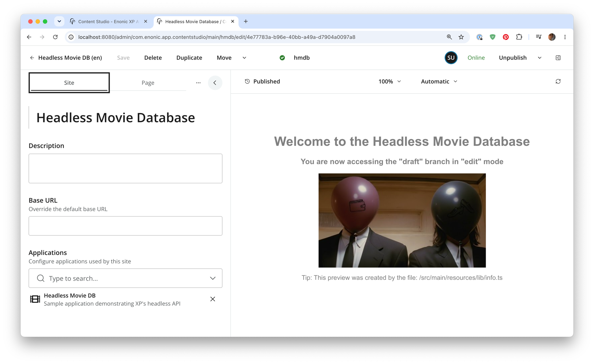The height and width of the screenshot is (364, 594).
Task: Click the Published version history icon
Action: pyautogui.click(x=247, y=82)
